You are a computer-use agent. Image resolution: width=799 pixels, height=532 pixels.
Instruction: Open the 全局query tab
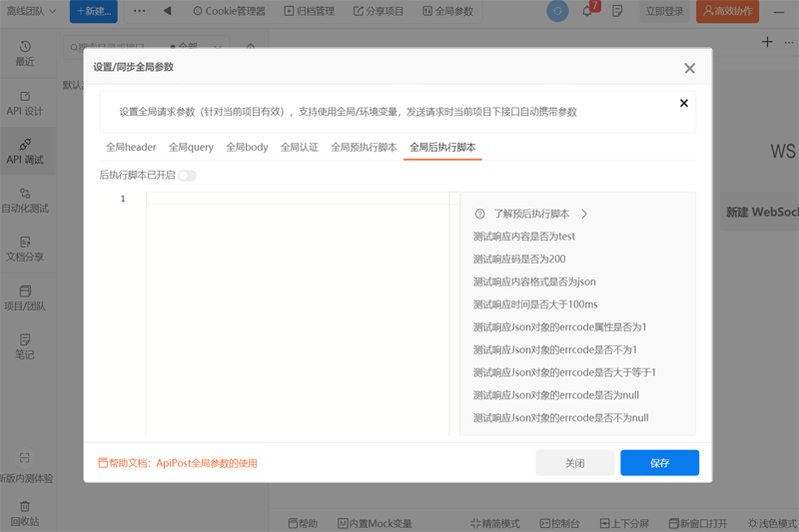point(191,147)
